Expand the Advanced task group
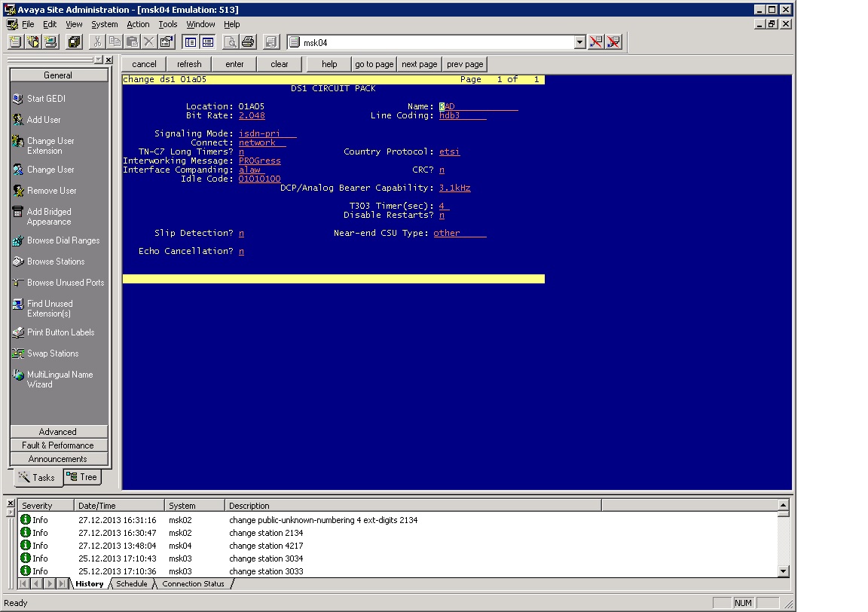Viewport: 868px width, 612px height. (x=59, y=432)
